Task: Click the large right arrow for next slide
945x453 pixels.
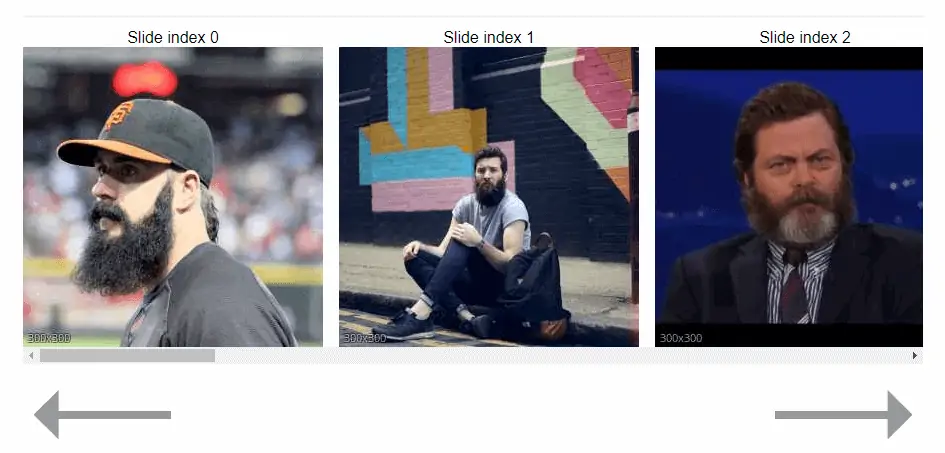Action: [843, 414]
